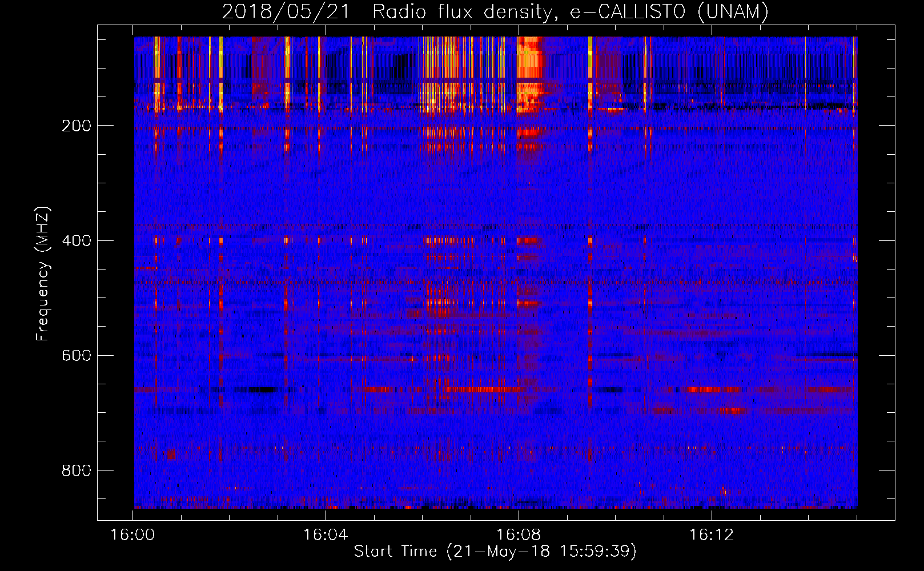Click the '600' frequency axis label
Image resolution: width=924 pixels, height=571 pixels.
[76, 355]
